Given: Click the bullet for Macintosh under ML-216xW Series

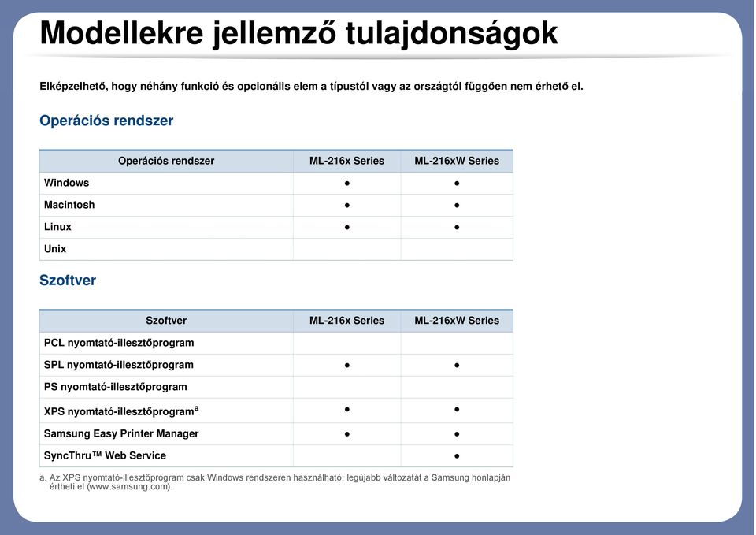Looking at the screenshot, I should pos(457,206).
